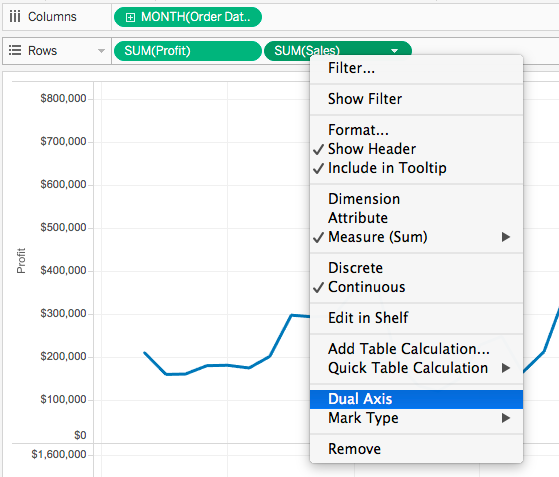Viewport: 559px width, 477px height.
Task: Click the Rows shelf icon
Action: (x=15, y=50)
